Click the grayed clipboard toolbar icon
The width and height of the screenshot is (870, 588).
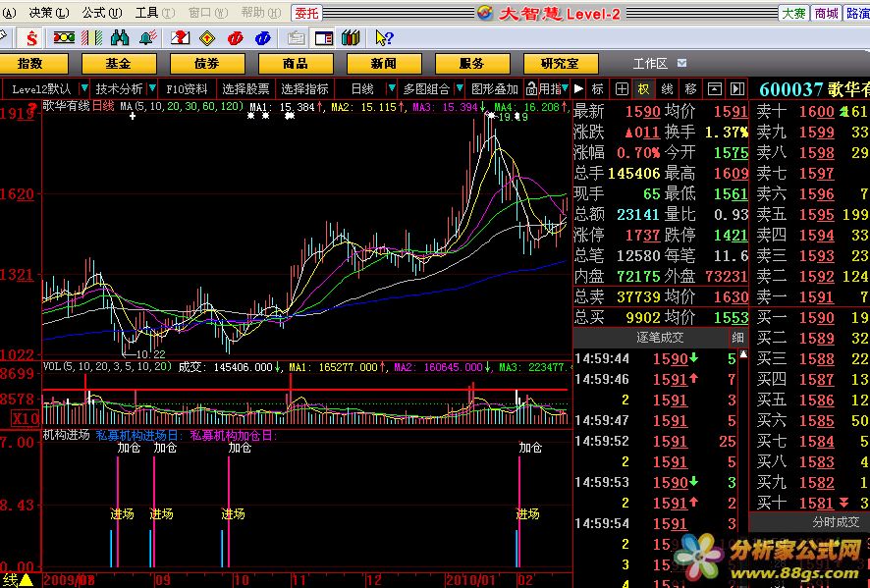[x=297, y=37]
